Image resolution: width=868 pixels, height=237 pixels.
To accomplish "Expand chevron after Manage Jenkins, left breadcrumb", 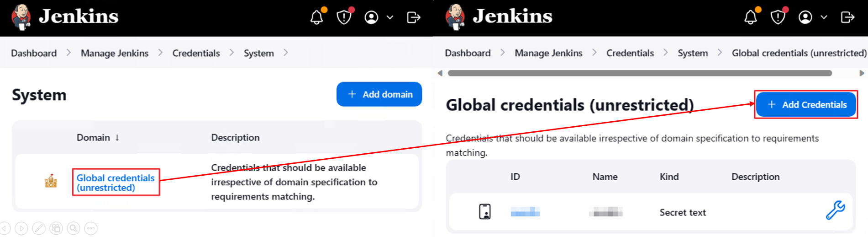I will coord(160,53).
